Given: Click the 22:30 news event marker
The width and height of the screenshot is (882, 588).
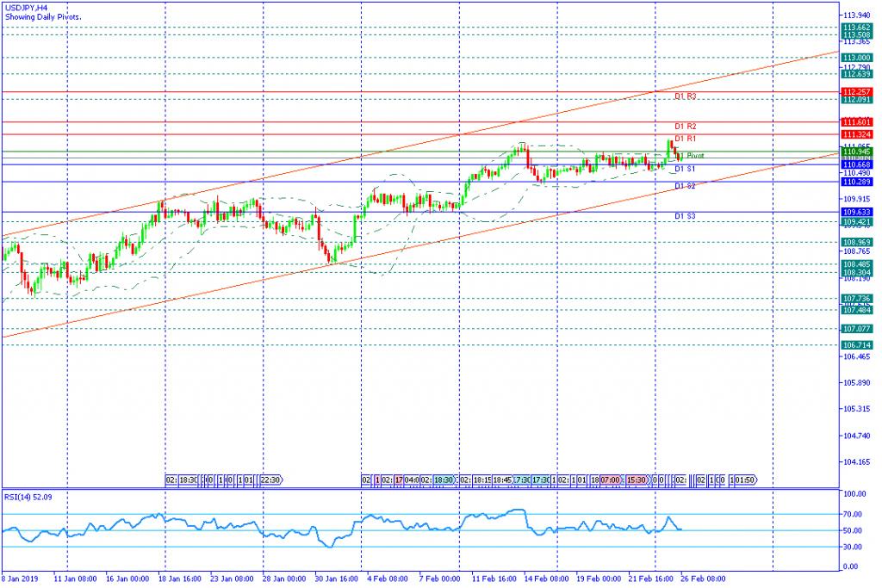Looking at the screenshot, I should click(x=270, y=480).
